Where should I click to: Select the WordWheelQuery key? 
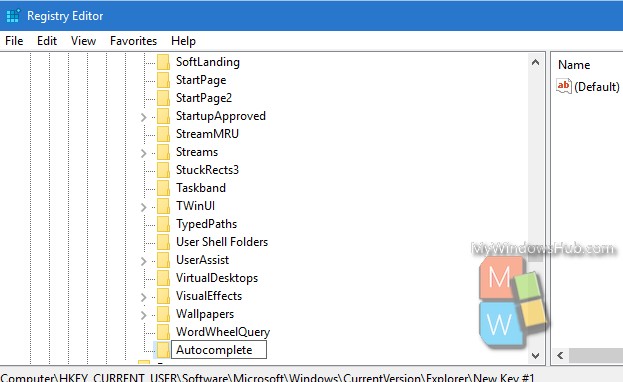(223, 332)
